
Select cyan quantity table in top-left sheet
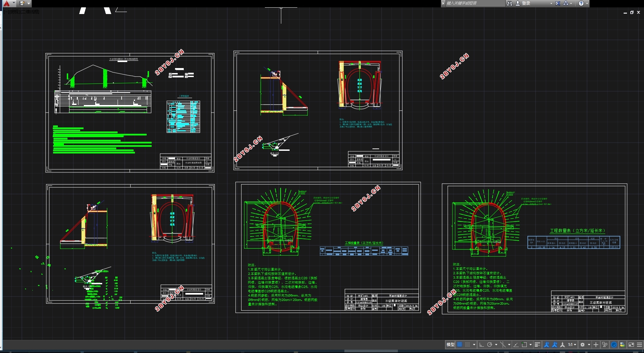click(x=183, y=117)
